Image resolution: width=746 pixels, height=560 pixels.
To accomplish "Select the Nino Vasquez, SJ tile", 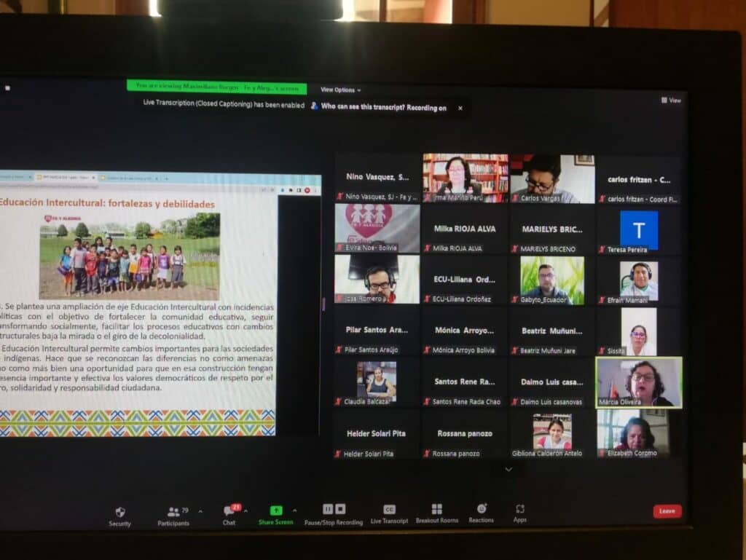I will (377, 178).
